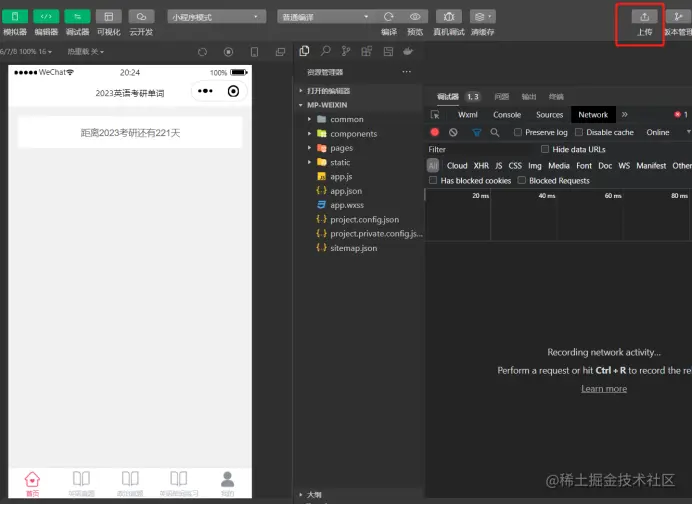This screenshot has height=505, width=692.
Task: Clear the network log with the stop-circle icon
Action: (x=453, y=132)
